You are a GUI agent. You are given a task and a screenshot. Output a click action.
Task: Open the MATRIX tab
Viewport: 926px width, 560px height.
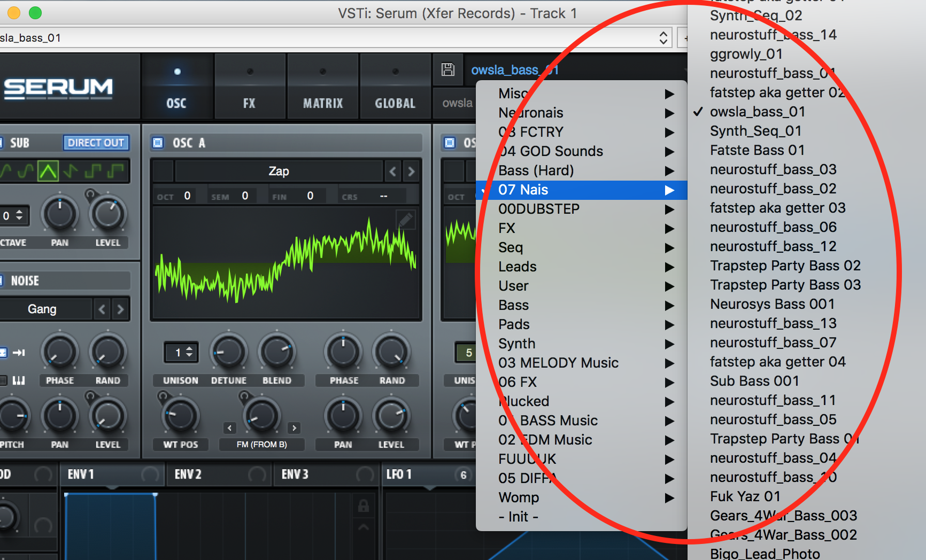[322, 86]
